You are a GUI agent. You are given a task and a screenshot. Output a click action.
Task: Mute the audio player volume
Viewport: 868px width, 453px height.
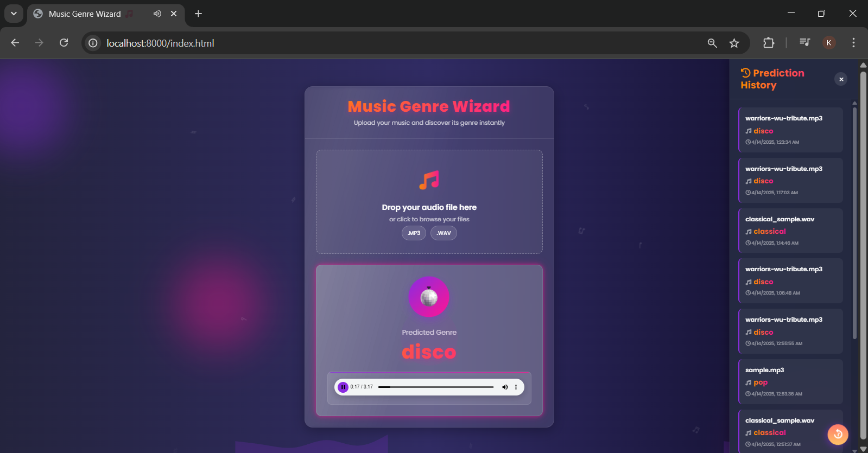(x=505, y=387)
